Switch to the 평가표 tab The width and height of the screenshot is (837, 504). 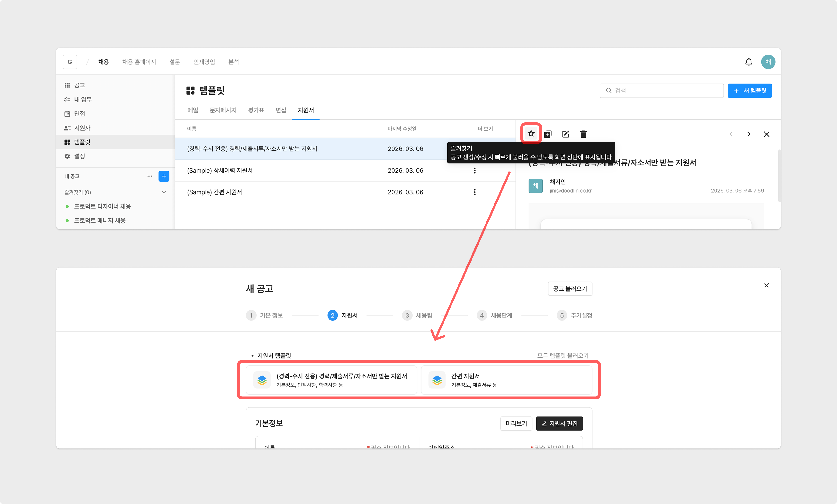[256, 110]
